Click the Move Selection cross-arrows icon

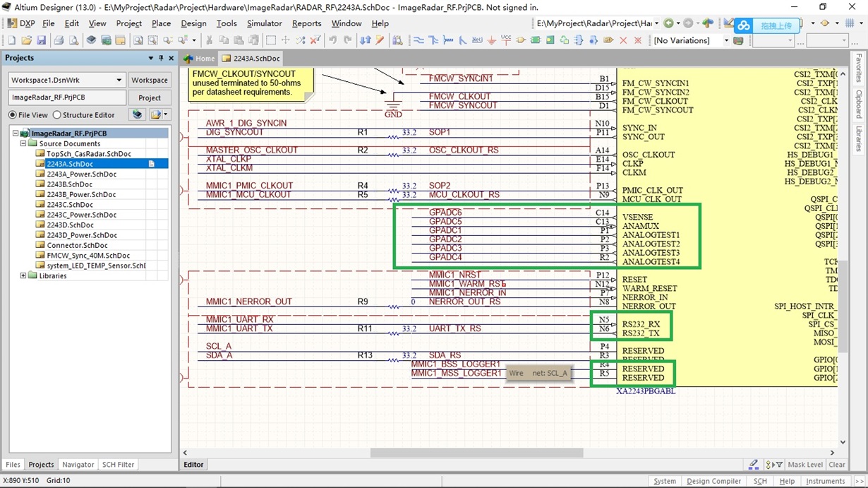tap(285, 40)
